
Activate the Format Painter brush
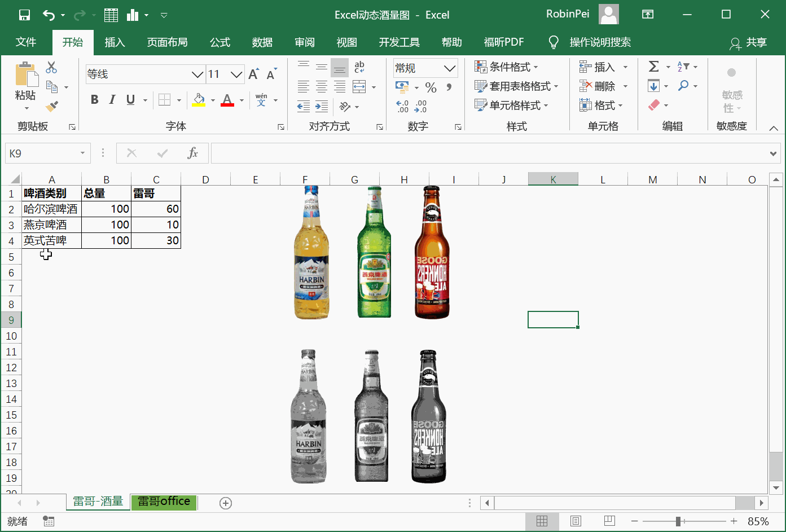pos(52,105)
